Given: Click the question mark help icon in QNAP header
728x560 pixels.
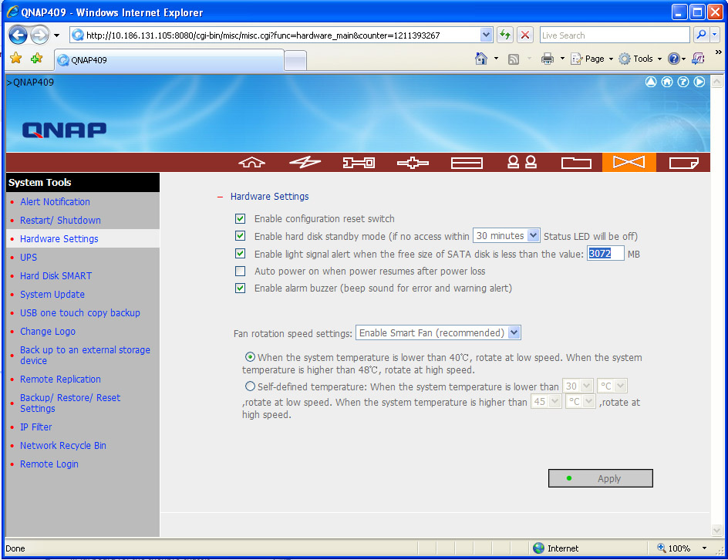Looking at the screenshot, I should click(x=683, y=83).
